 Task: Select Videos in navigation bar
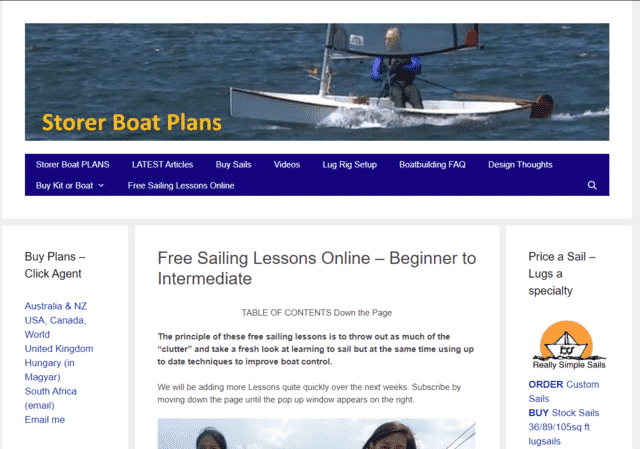click(x=287, y=164)
